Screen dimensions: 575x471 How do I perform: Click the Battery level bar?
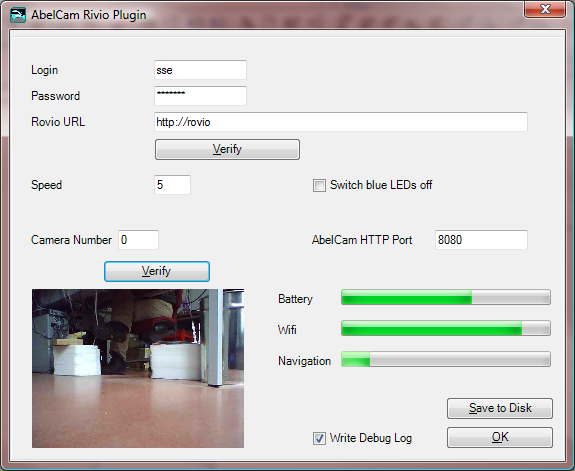pos(446,297)
